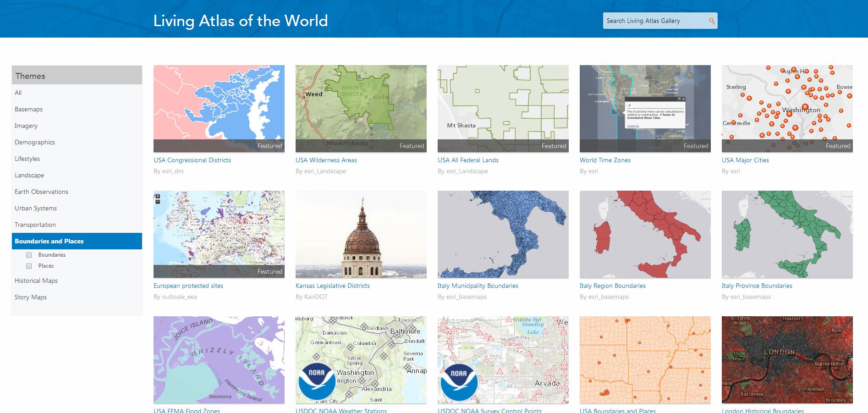This screenshot has width=868, height=413.
Task: Open the Kansas Legislative Districts link
Action: point(333,286)
